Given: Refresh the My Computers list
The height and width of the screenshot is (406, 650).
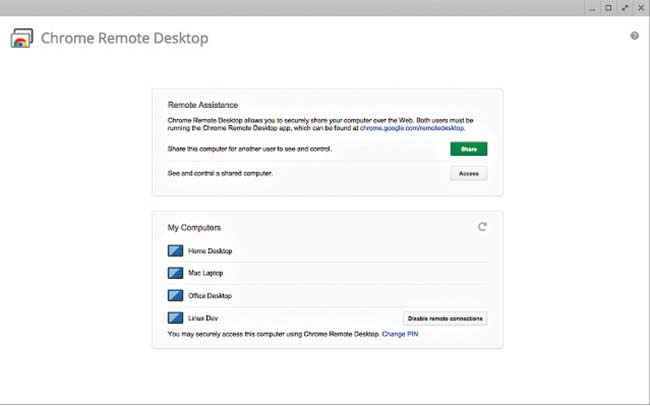Looking at the screenshot, I should 482,227.
